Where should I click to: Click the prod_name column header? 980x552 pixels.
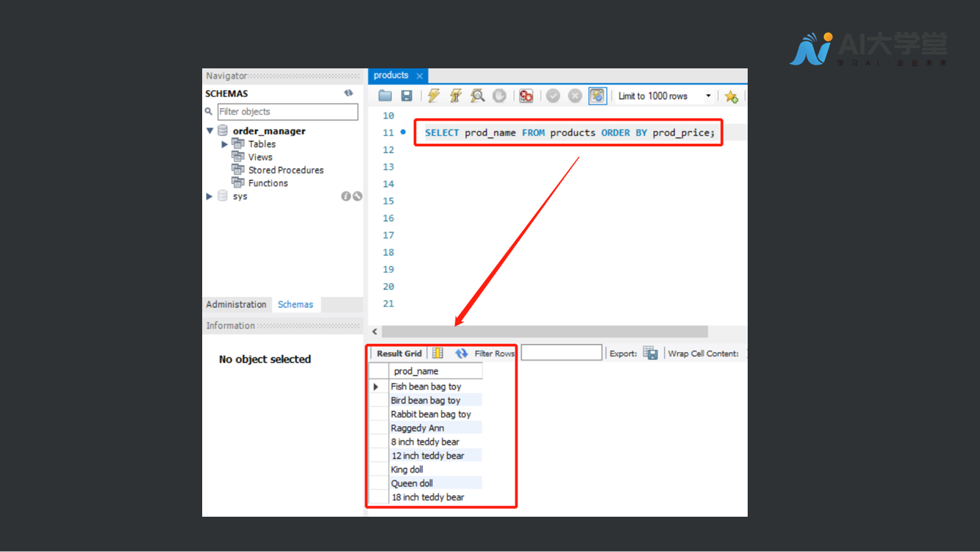(434, 371)
